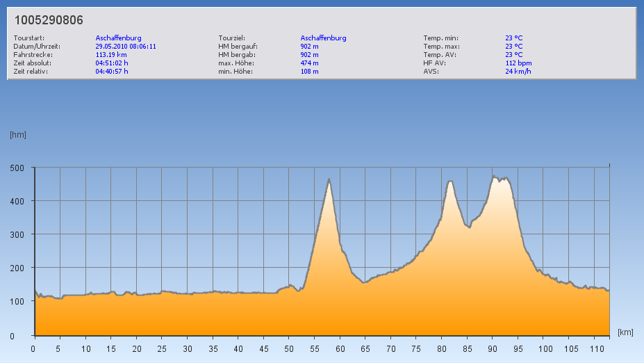
Task: Click the tour title 1005290806
Action: (x=49, y=21)
